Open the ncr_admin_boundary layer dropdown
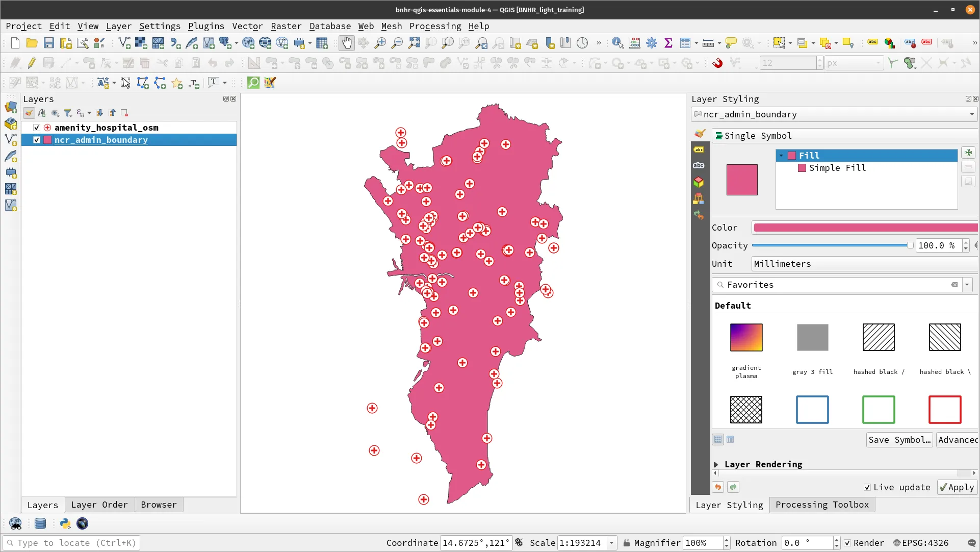 [x=971, y=114]
